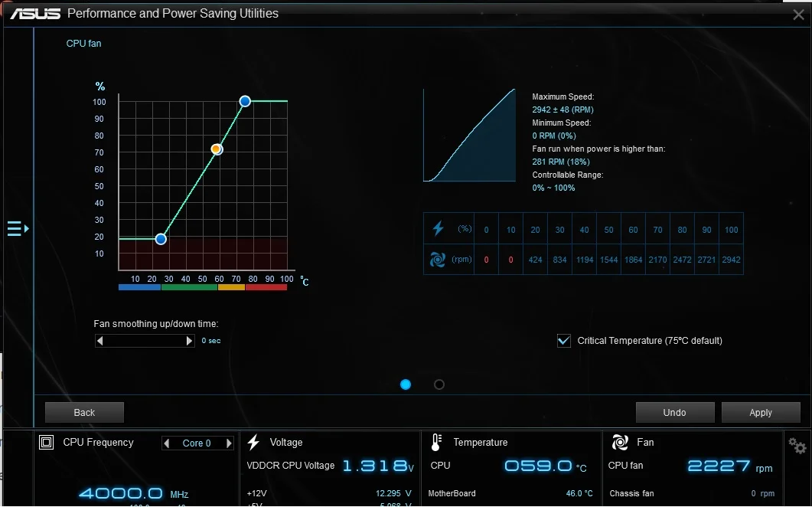Click the 2942 ± 48 (RPM) maximum speed value
Image resolution: width=812 pixels, height=507 pixels.
(x=563, y=110)
